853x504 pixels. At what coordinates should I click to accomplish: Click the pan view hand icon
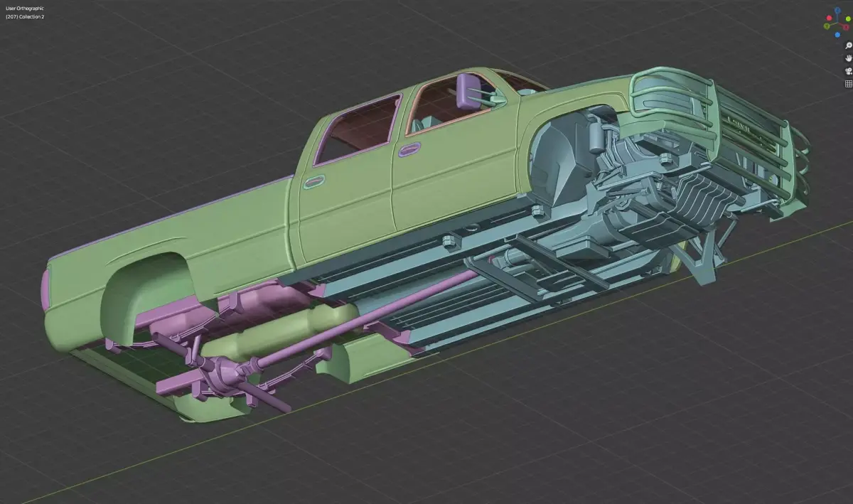coord(849,58)
